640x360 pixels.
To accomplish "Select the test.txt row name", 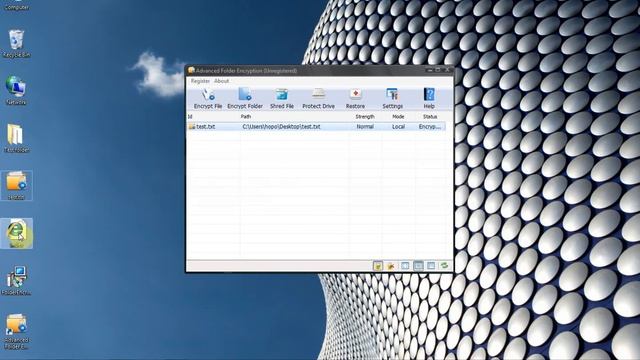I will pyautogui.click(x=205, y=127).
